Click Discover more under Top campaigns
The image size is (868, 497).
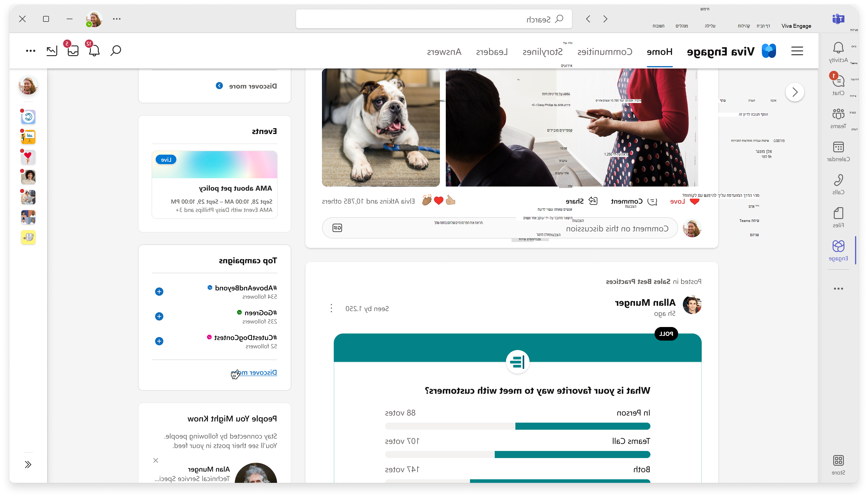[x=254, y=372]
